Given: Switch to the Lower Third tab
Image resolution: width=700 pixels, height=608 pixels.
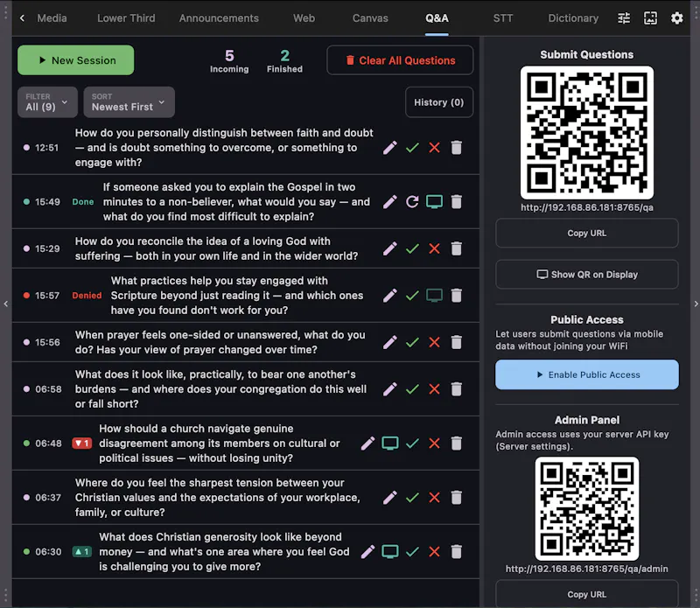Looking at the screenshot, I should pyautogui.click(x=126, y=18).
